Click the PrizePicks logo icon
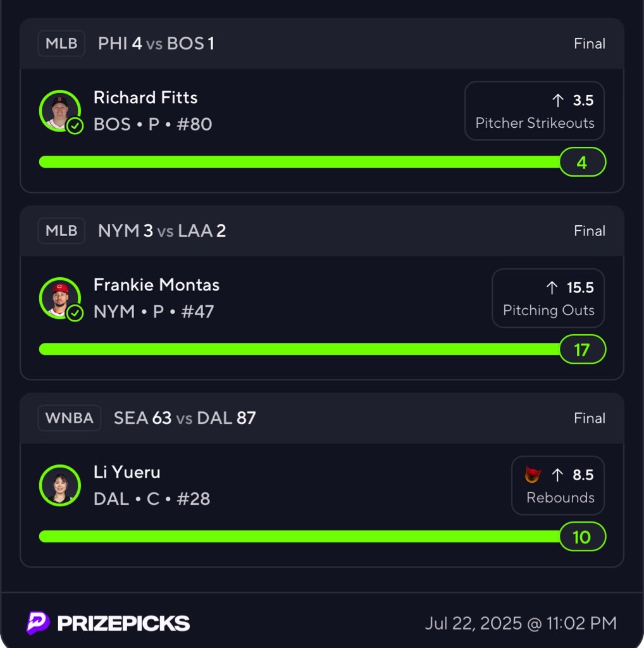This screenshot has width=644, height=648. coord(38,623)
